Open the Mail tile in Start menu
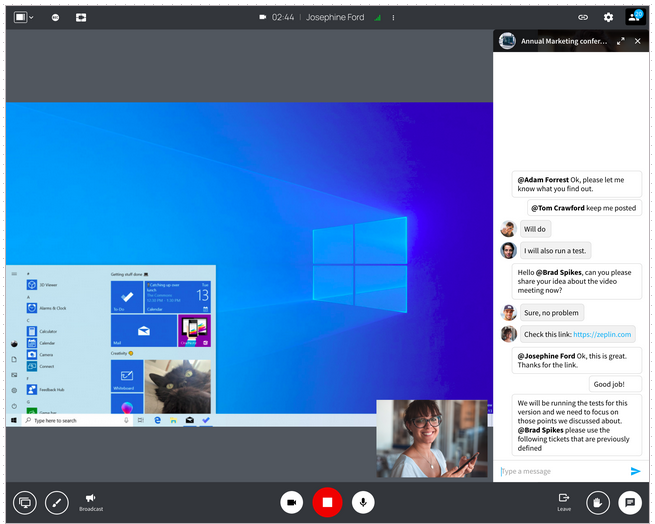This screenshot has width=655, height=524. [x=144, y=331]
